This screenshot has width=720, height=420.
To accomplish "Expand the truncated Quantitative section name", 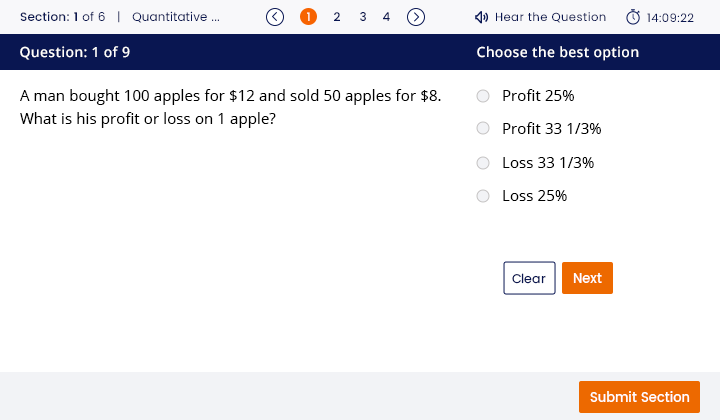I will 176,17.
